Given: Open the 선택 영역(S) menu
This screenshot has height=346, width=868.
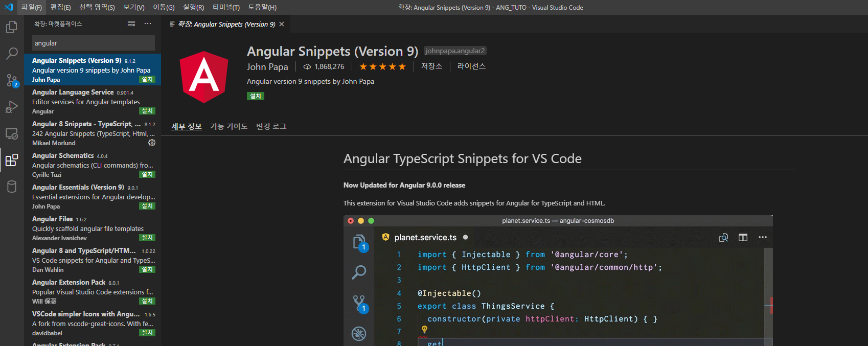Looking at the screenshot, I should tap(97, 7).
